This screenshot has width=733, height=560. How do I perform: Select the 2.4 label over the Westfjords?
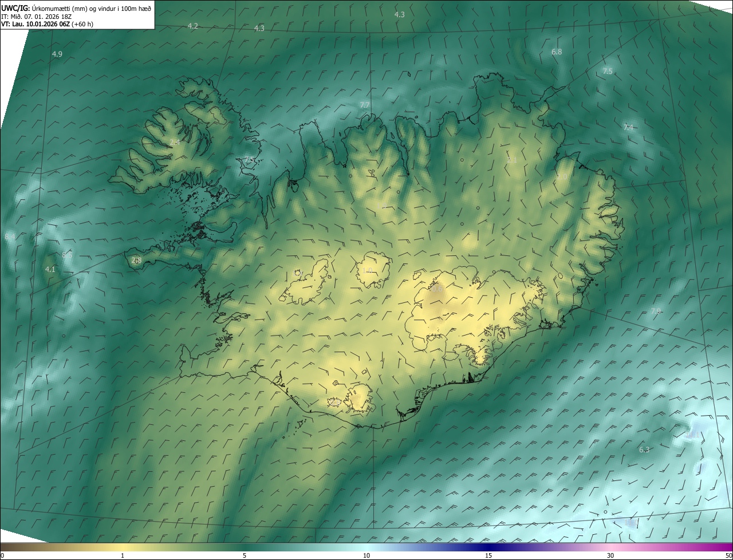point(175,142)
